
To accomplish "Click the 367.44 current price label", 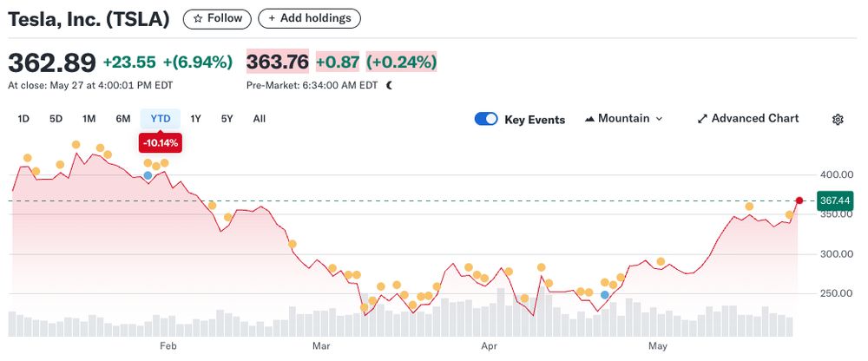I will pyautogui.click(x=837, y=200).
